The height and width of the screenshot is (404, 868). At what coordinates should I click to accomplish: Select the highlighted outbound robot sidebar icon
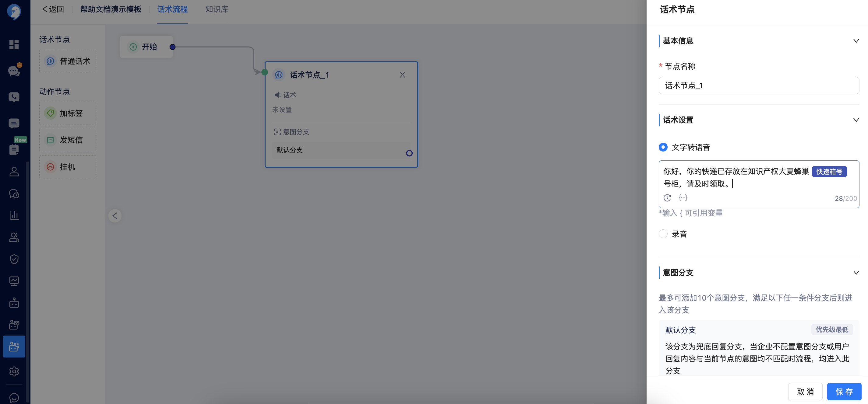[14, 347]
